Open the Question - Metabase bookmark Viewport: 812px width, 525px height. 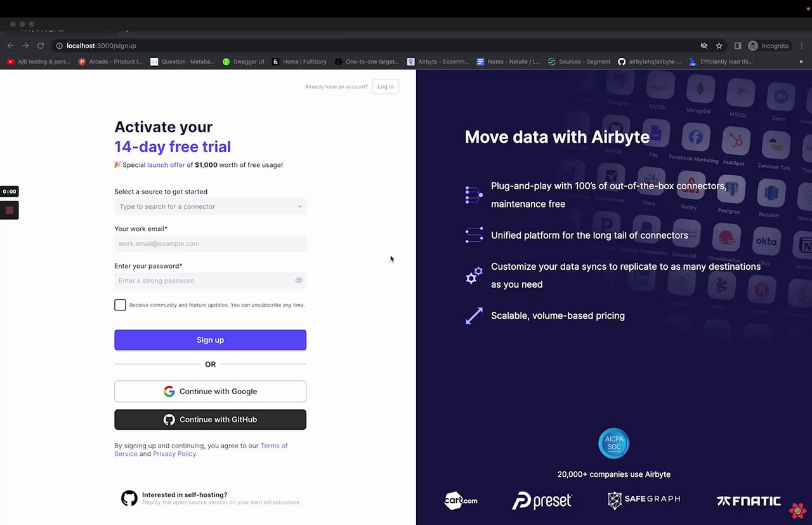coord(183,62)
